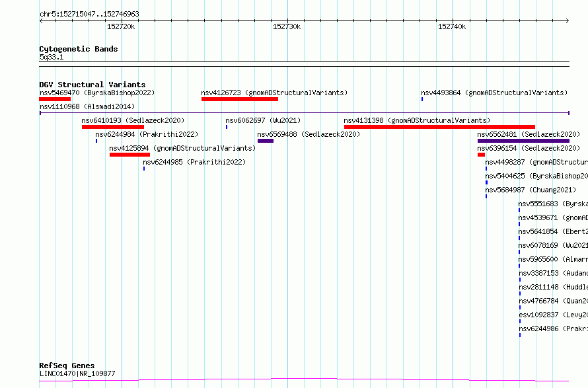Viewport: 588px width, 388px height.
Task: Open nsv5404625 variant label
Action: click(x=536, y=176)
